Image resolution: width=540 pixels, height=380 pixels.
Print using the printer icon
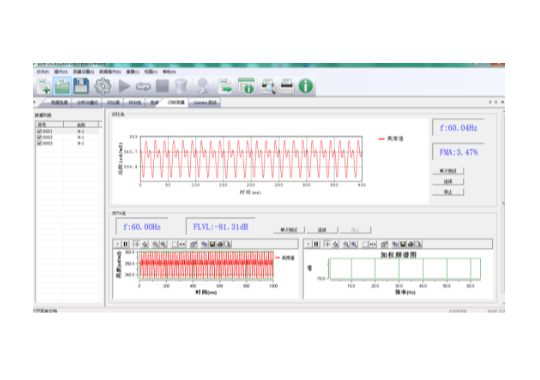coord(287,86)
